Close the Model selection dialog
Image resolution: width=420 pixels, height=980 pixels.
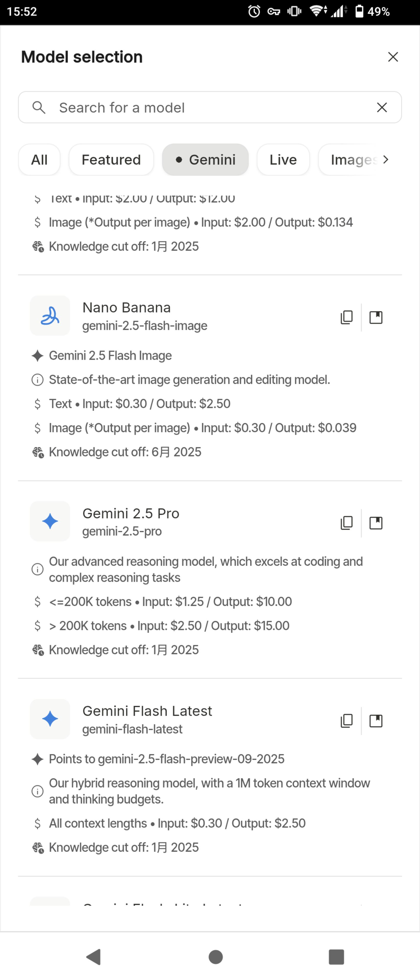[393, 57]
